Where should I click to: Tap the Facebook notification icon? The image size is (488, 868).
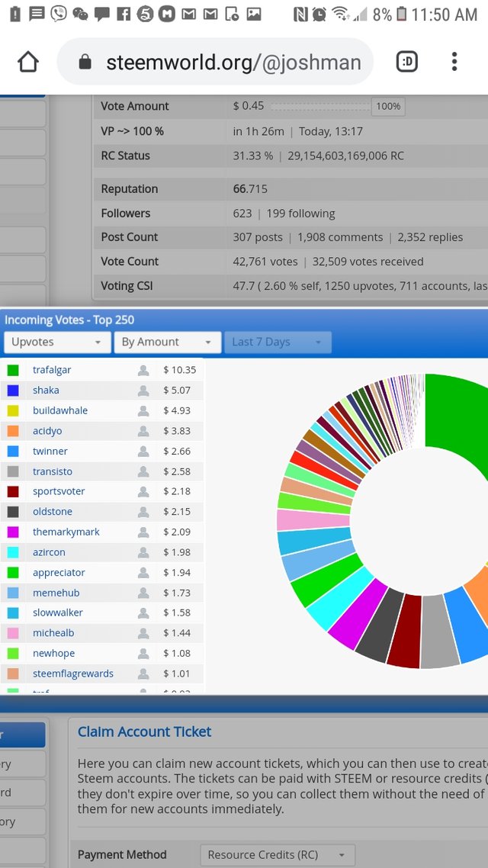point(124,14)
